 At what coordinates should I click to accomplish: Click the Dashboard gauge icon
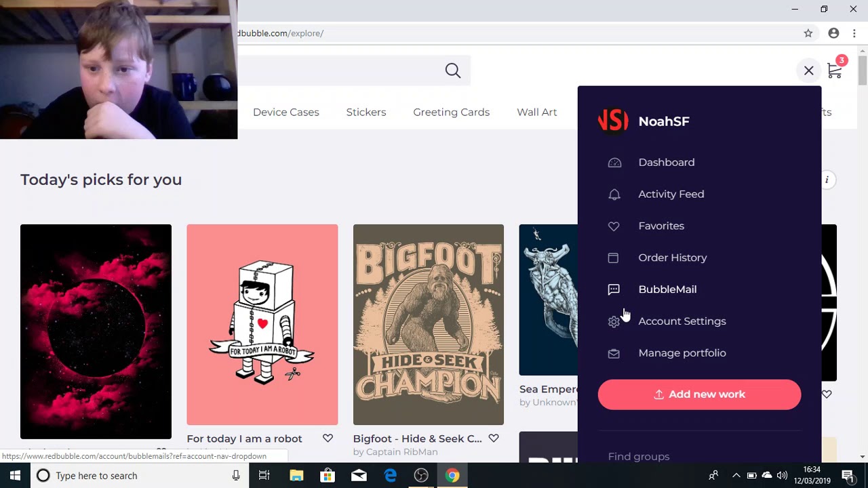[614, 163]
